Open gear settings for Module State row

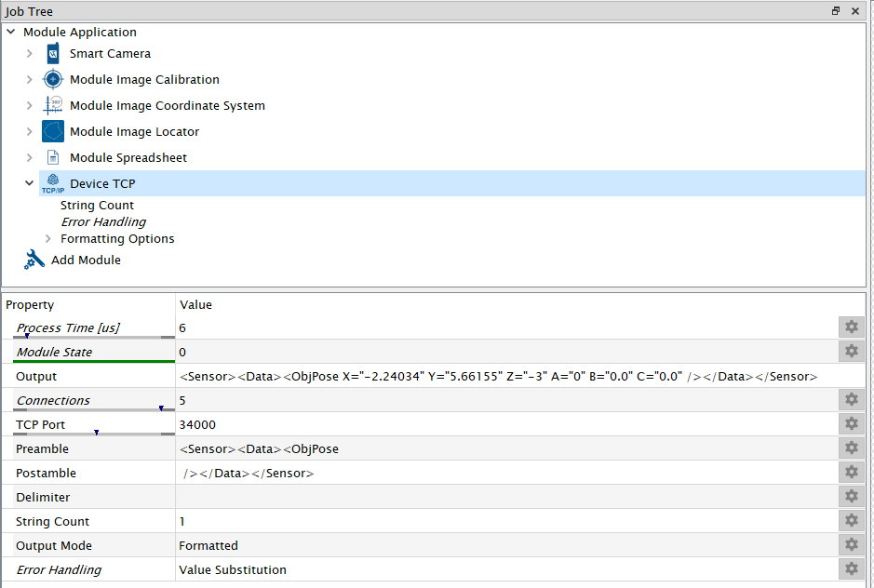851,351
